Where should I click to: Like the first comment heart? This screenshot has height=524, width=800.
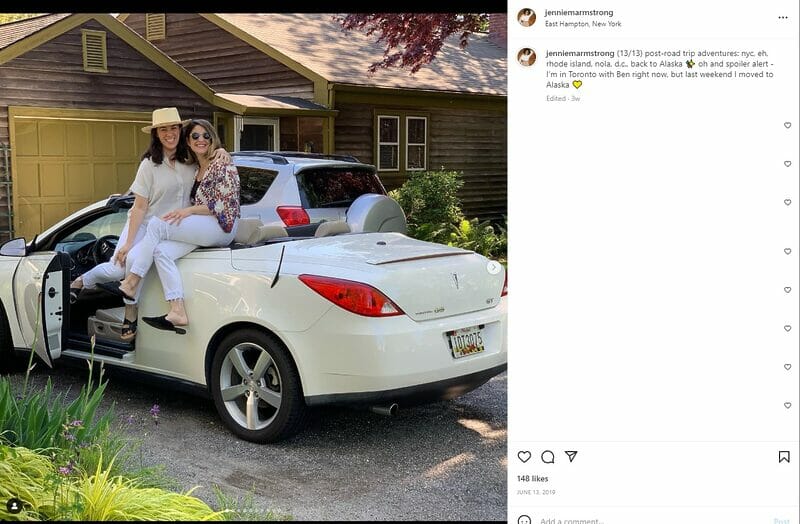tap(787, 125)
